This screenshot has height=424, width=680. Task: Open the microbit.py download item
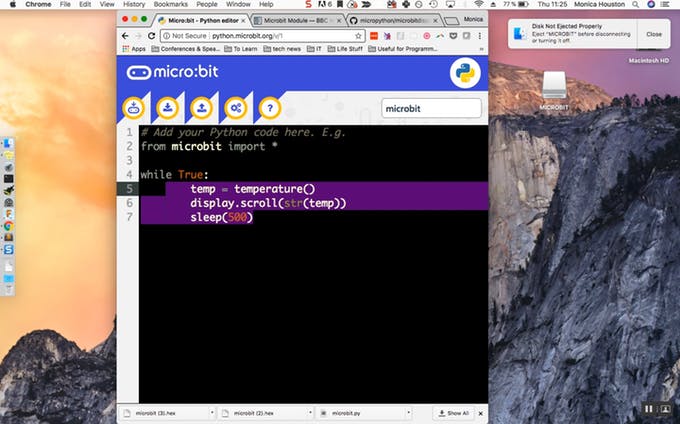[346, 413]
